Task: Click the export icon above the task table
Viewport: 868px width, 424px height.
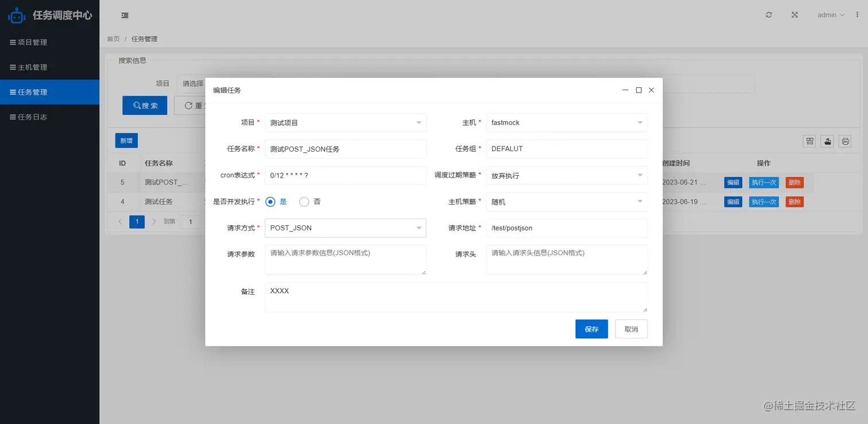Action: point(827,141)
